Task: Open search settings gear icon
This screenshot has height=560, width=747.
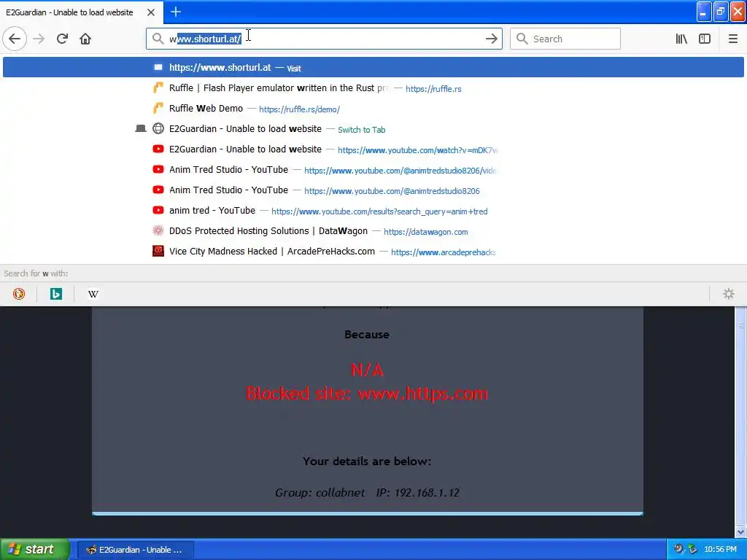Action: 729,294
